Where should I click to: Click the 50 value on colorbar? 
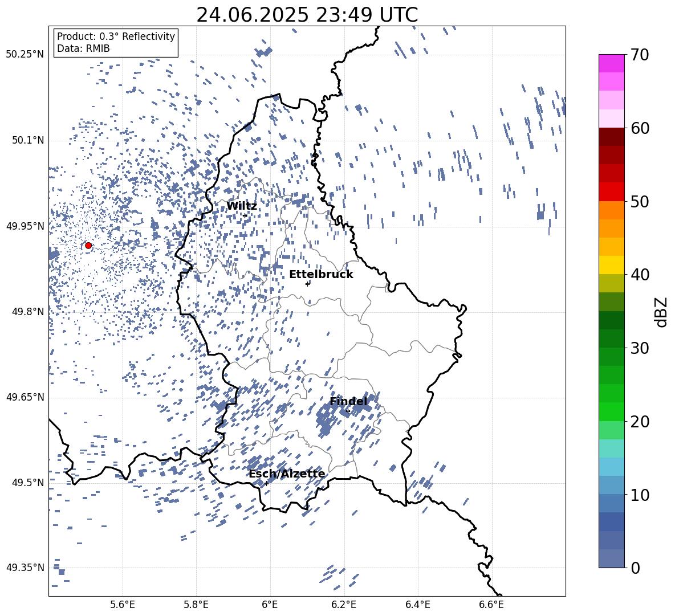click(x=640, y=201)
